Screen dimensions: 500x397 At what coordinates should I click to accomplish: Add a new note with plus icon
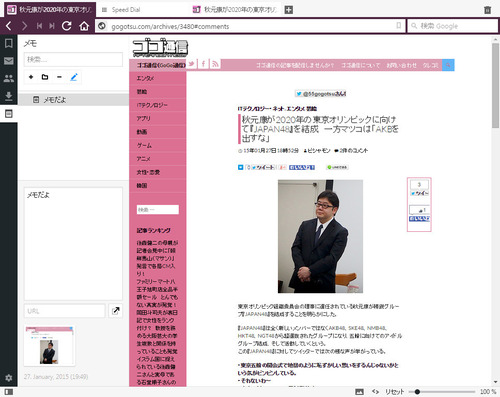tap(31, 77)
